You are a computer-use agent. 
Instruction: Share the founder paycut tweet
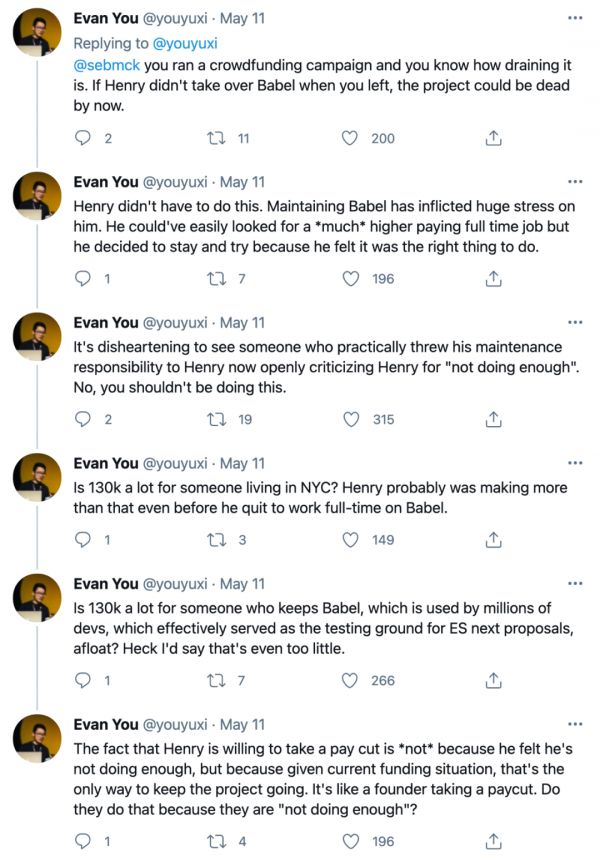[493, 841]
